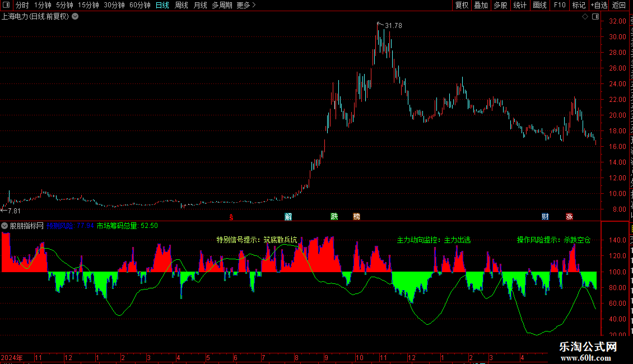Switch to 周线 weekly chart
This screenshot has height=364, width=633.
(181, 5)
